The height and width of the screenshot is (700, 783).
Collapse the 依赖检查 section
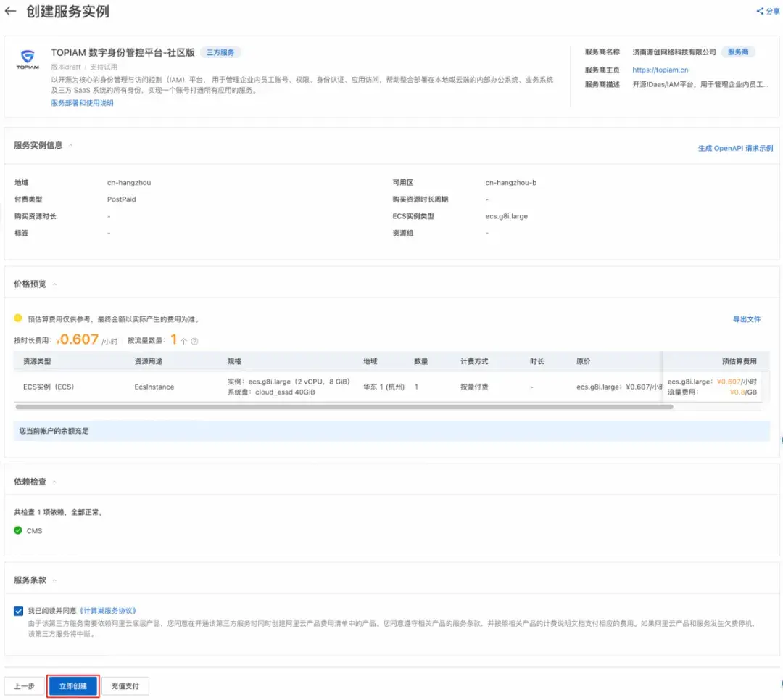(x=54, y=482)
